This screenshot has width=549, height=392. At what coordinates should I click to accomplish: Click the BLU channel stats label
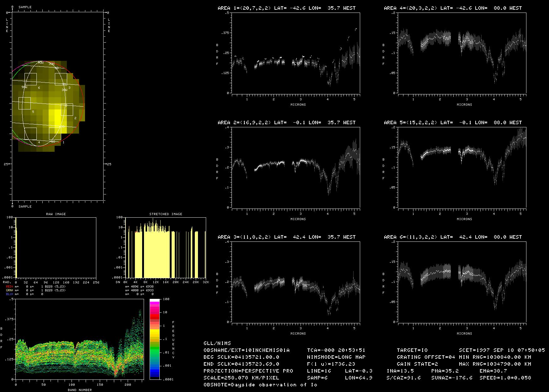click(10, 294)
